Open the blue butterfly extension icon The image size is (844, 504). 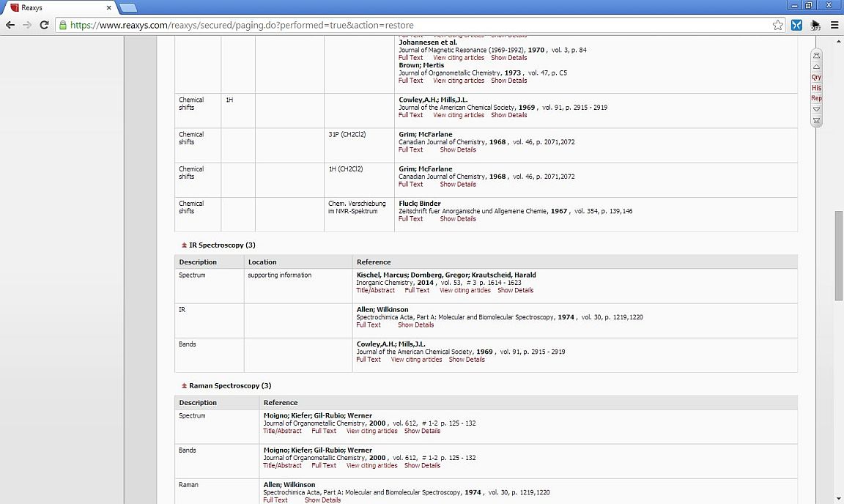click(796, 25)
